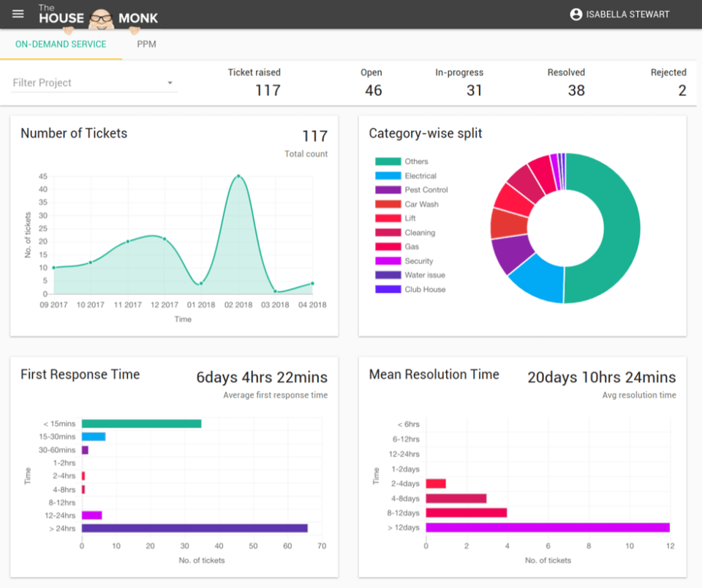
Task: Click the 6days 4hrs 22mins value
Action: click(x=262, y=377)
